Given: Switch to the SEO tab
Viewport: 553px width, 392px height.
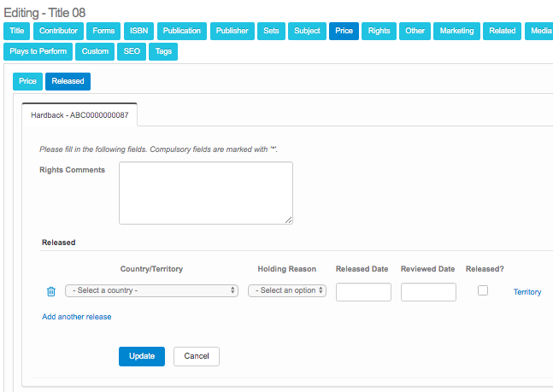Looking at the screenshot, I should [132, 51].
